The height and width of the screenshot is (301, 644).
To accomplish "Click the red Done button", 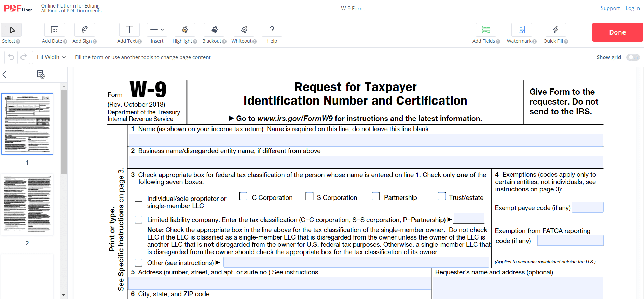I will pos(617,32).
